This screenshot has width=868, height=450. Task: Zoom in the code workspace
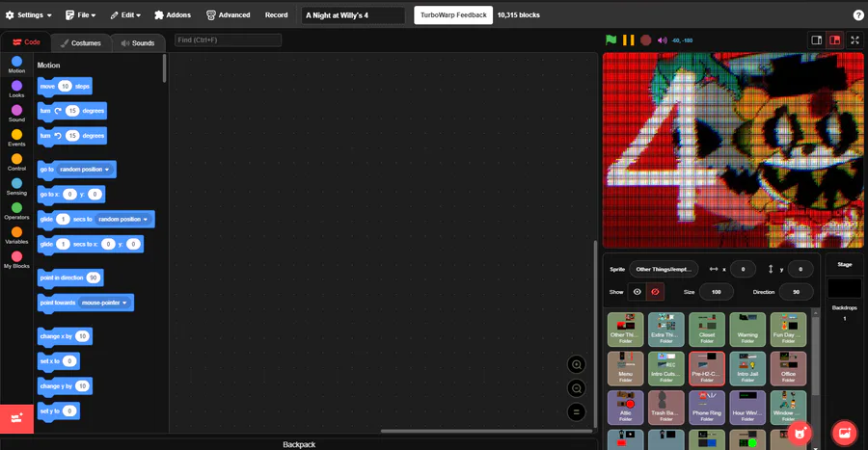coord(577,364)
